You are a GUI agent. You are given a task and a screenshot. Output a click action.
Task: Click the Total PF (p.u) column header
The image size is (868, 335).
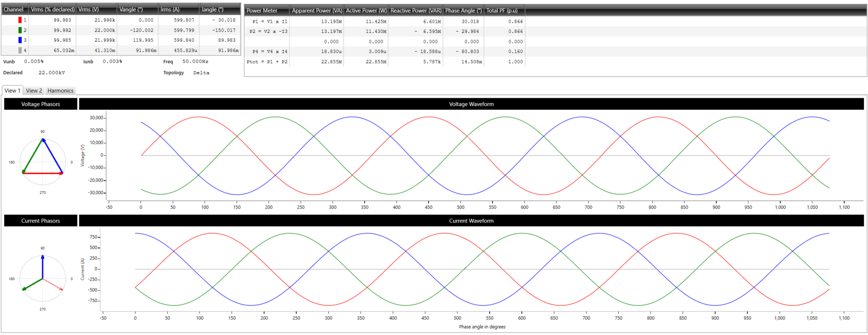[504, 11]
